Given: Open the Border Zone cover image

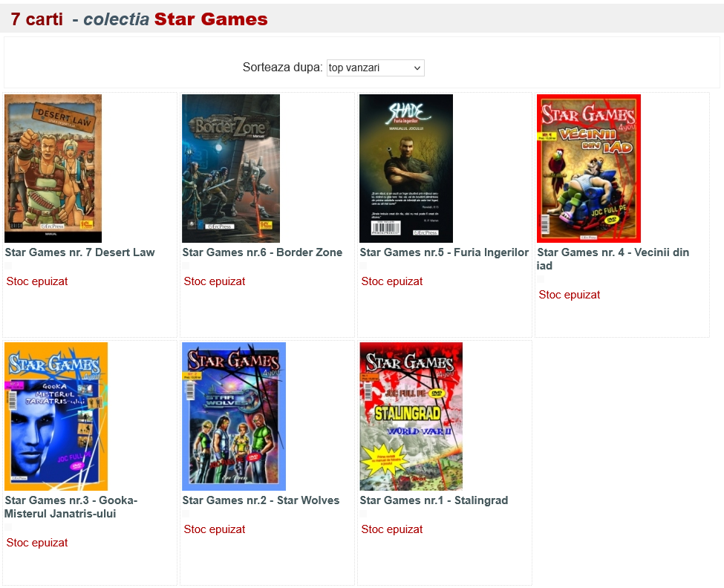Looking at the screenshot, I should [231, 169].
